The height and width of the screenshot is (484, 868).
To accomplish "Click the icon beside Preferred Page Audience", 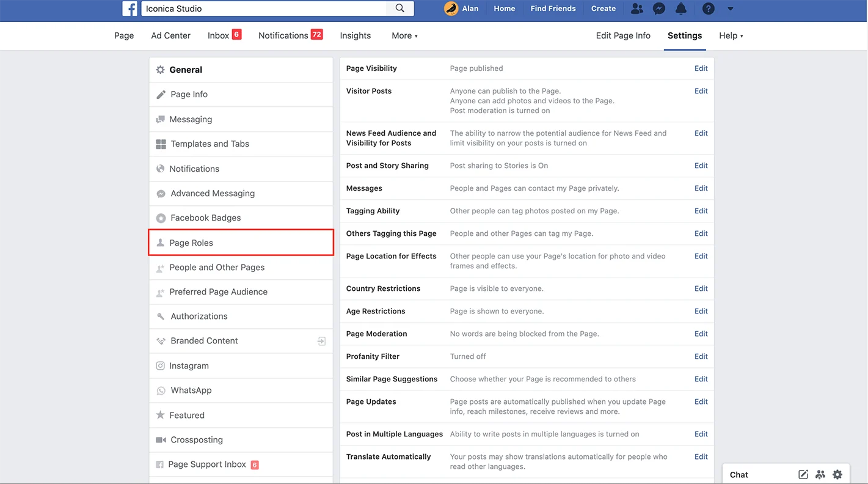I will 161,292.
